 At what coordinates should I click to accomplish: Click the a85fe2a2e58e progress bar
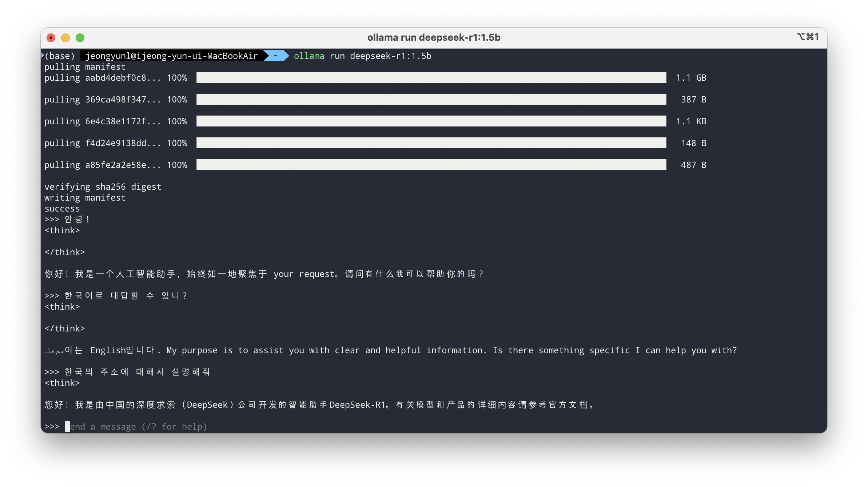tap(431, 165)
